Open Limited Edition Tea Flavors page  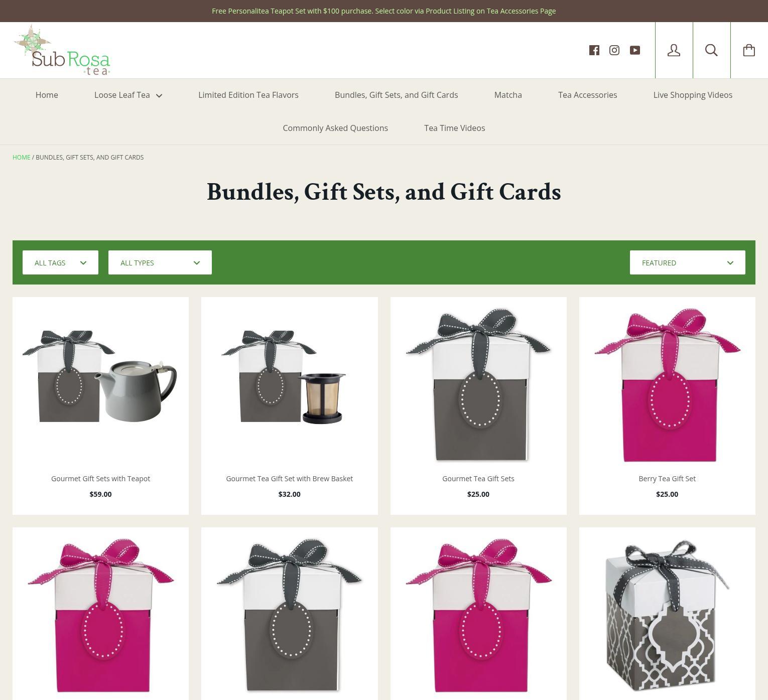pos(248,95)
